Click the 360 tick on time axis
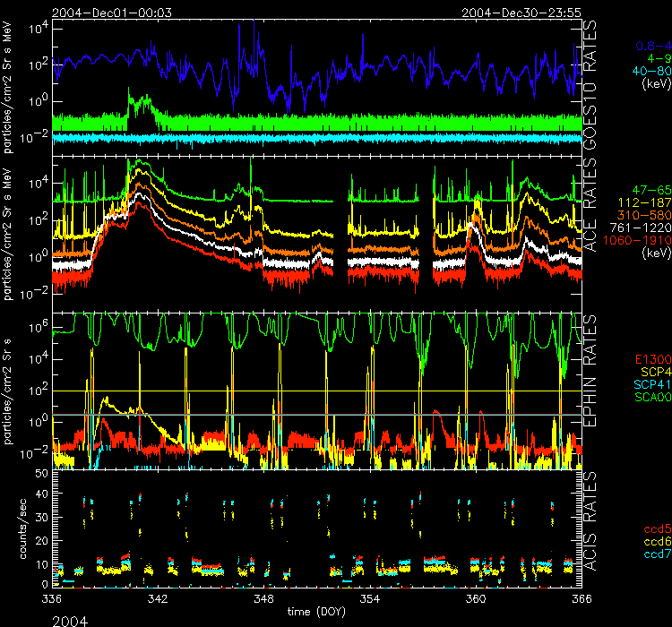Image resolution: width=672 pixels, height=627 pixels. coord(476,598)
